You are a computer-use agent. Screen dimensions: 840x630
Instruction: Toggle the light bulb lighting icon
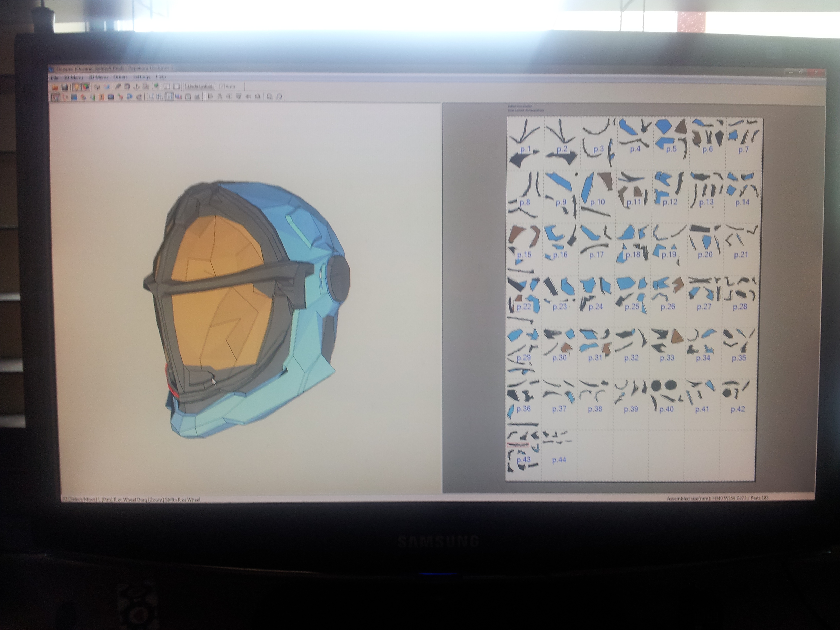click(77, 87)
